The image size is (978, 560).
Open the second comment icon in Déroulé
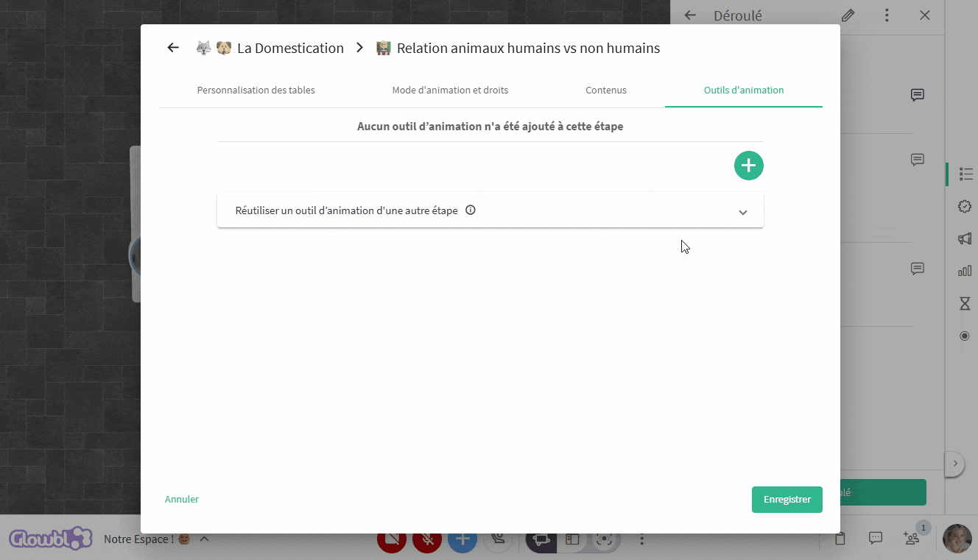point(918,160)
